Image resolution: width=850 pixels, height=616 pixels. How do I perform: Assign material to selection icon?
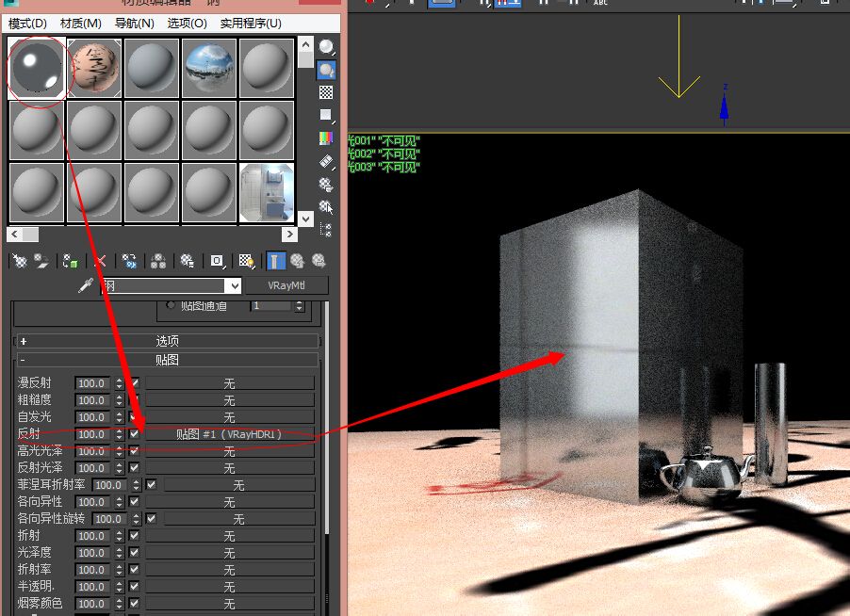coord(71,261)
